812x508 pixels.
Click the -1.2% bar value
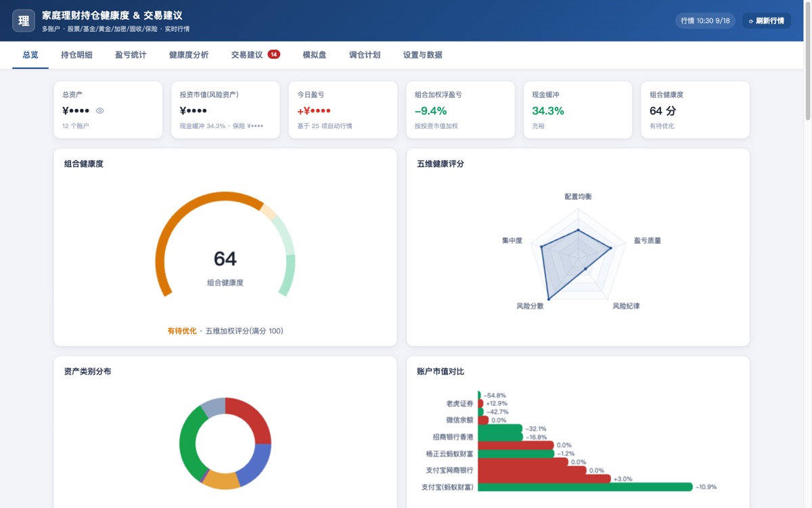tap(566, 454)
